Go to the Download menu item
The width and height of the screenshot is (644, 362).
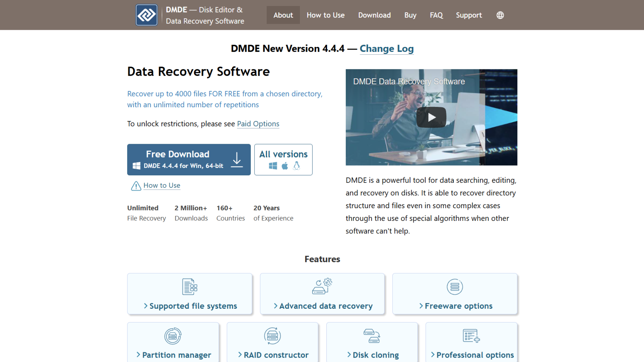coord(374,15)
